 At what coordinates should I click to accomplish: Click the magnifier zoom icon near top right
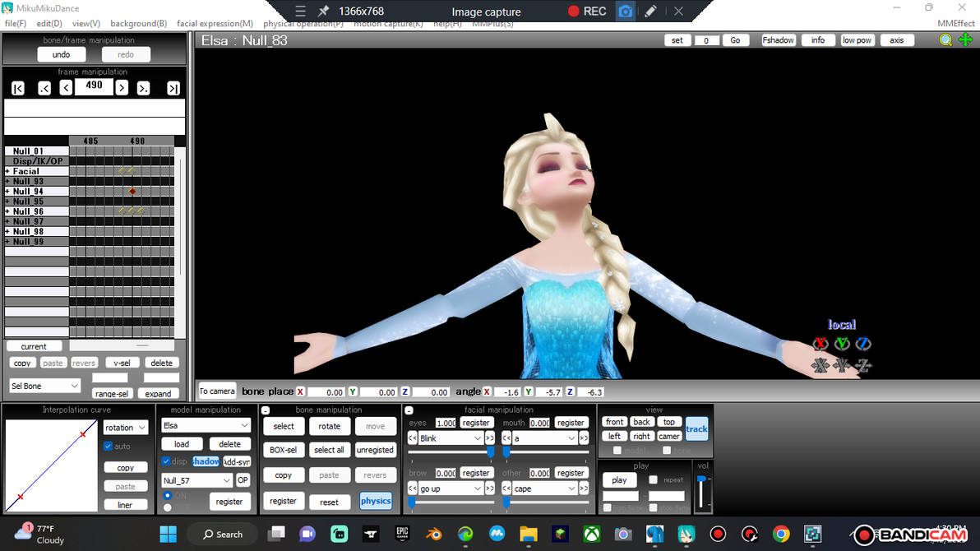pos(946,39)
